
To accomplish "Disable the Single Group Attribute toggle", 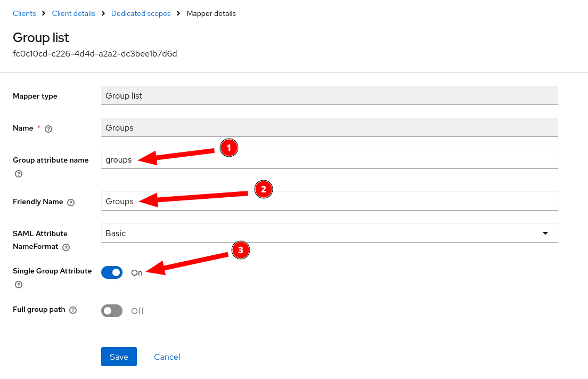I will pos(112,272).
